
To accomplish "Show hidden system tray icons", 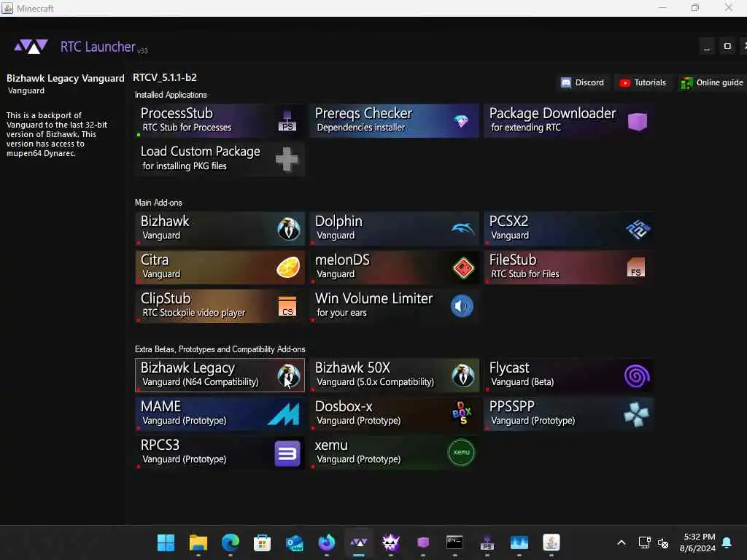I will pyautogui.click(x=622, y=542).
